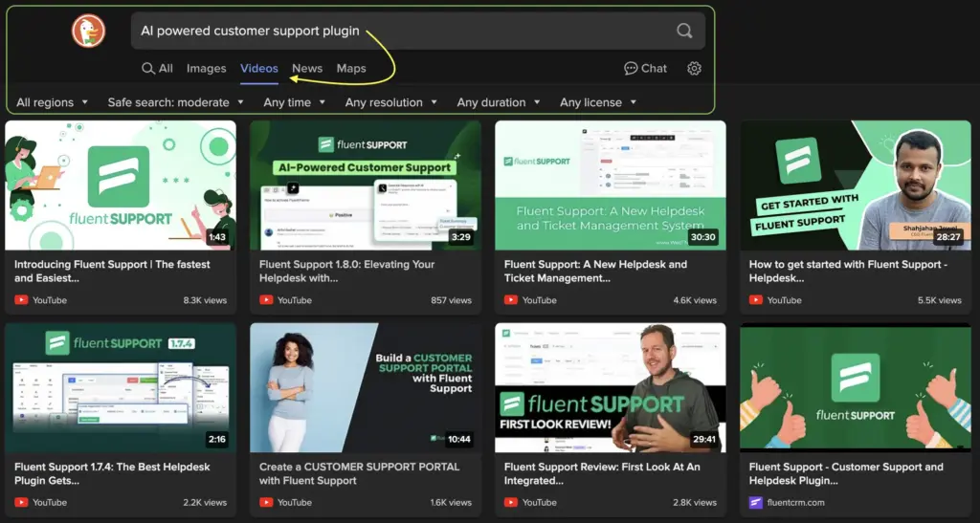Image resolution: width=980 pixels, height=523 pixels.
Task: Open 'Introducing Fluent Support | The fastest and Easiest' title
Action: coord(113,272)
